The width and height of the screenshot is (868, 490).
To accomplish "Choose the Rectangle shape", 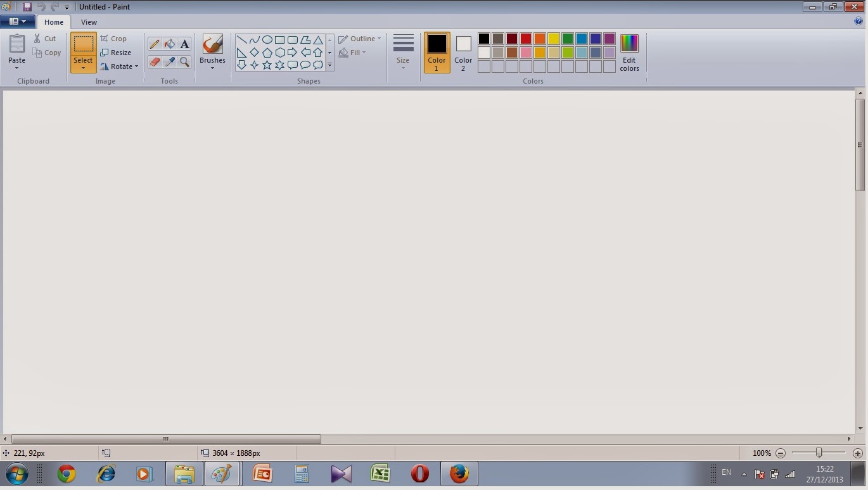I will (279, 40).
